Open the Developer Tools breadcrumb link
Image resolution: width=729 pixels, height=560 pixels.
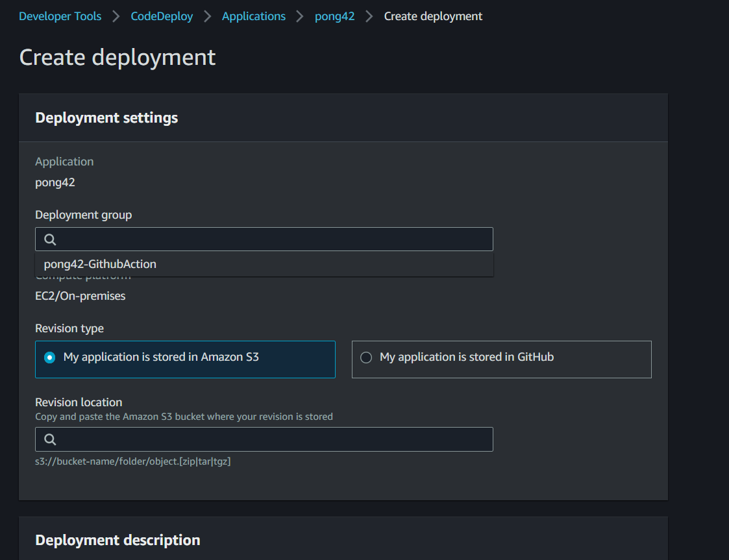(60, 16)
